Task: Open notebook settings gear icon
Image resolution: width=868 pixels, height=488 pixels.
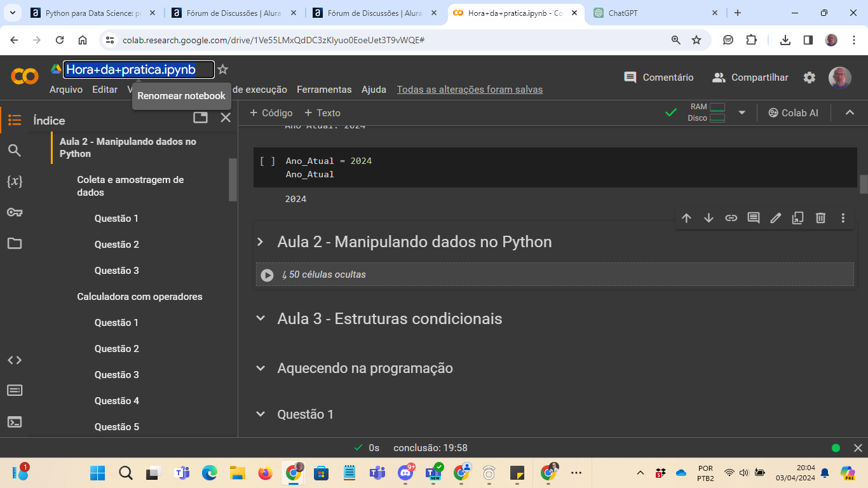Action: [809, 78]
